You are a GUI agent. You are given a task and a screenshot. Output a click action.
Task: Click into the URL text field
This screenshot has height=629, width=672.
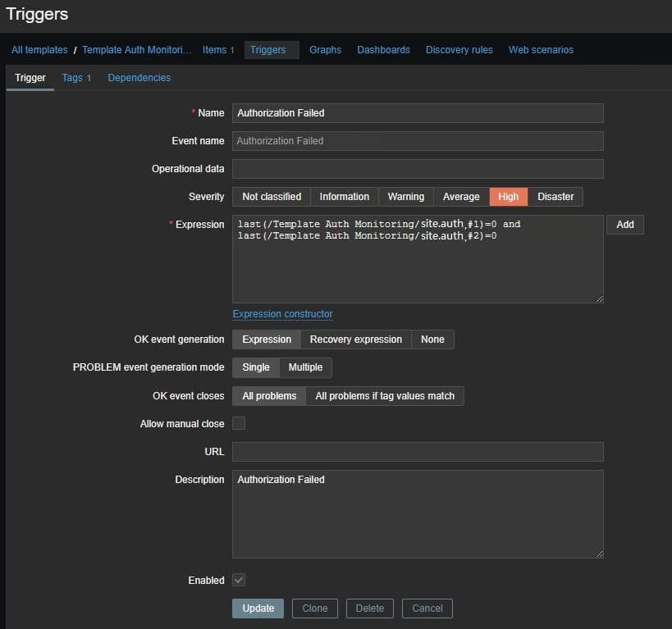pyautogui.click(x=418, y=452)
